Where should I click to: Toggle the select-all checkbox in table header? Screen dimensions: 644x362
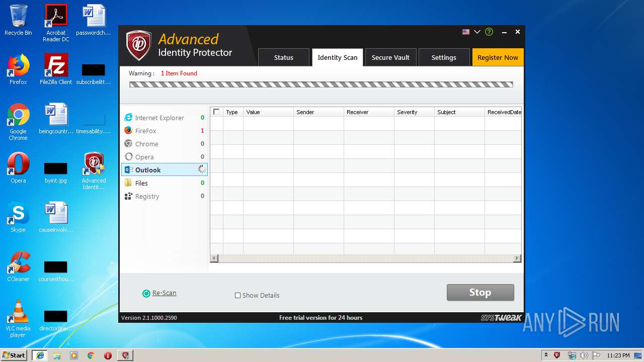(x=216, y=112)
